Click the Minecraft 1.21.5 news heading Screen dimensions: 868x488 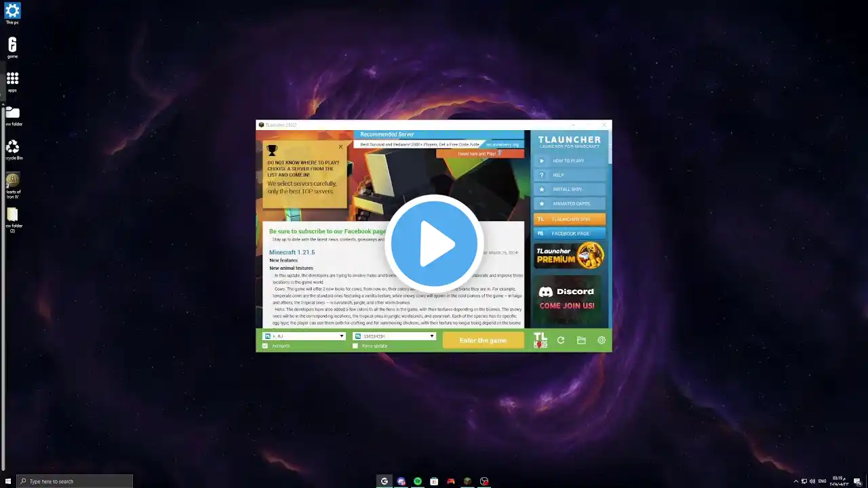[x=292, y=252]
